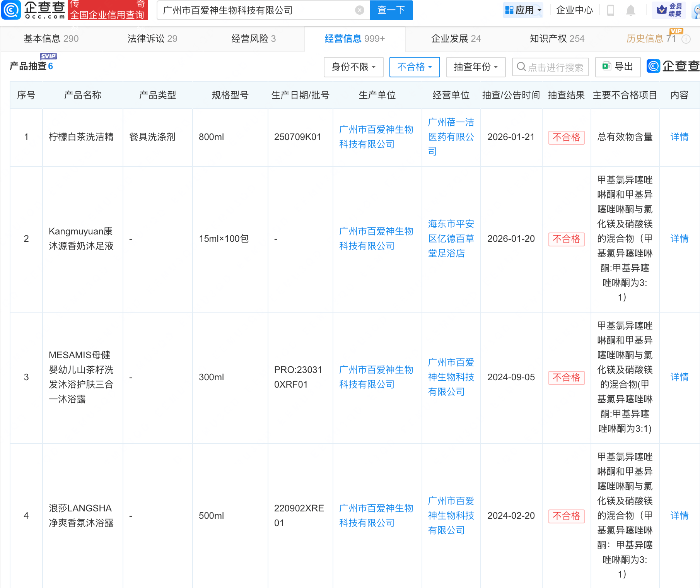Click 不合格 tag dated 2024-02-20
This screenshot has height=588, width=700.
coord(566,516)
